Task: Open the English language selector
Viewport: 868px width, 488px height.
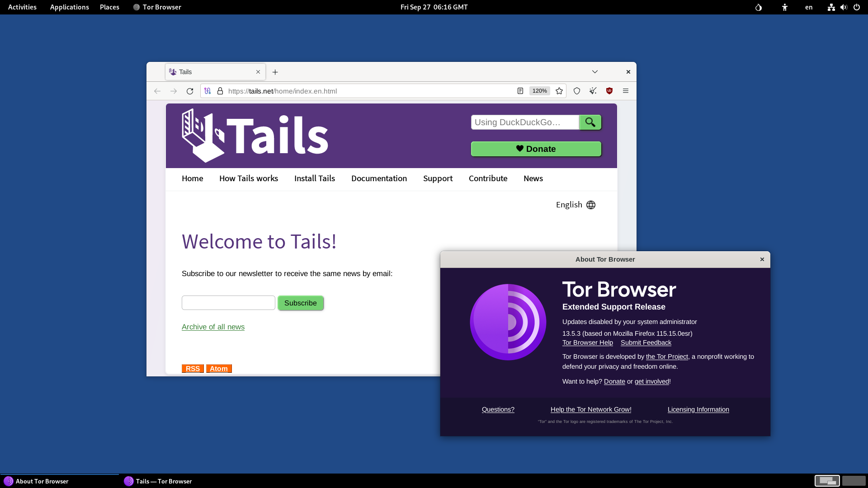Action: tap(575, 205)
